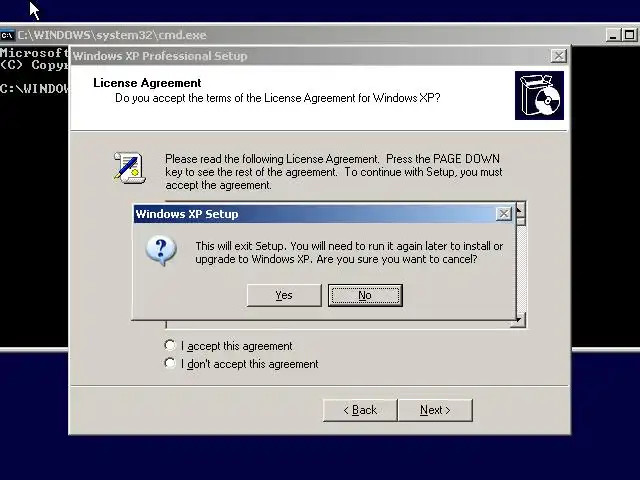Click the software box and CD icon

point(539,96)
